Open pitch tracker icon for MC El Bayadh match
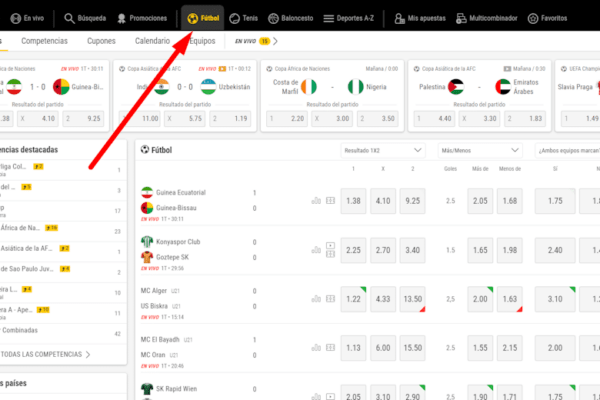Screen dimensions: 600x400 point(331,348)
